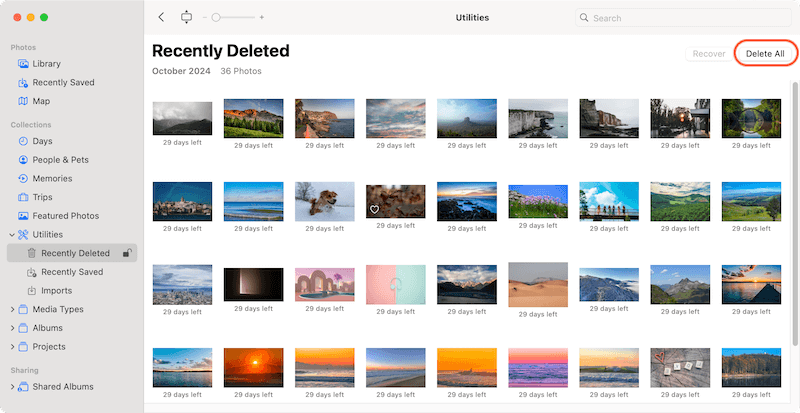
Task: Select the dog running in snow photo
Action: pos(324,201)
